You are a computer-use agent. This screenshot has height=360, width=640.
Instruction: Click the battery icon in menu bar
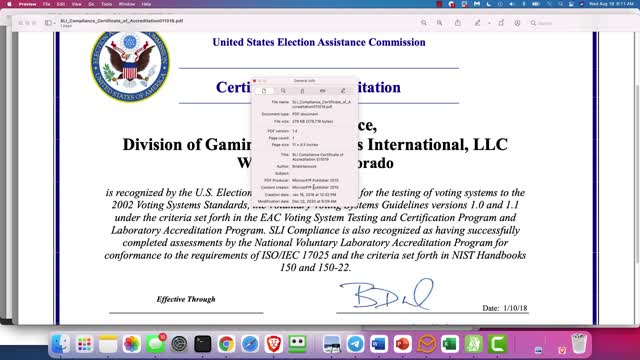pyautogui.click(x=536, y=4)
